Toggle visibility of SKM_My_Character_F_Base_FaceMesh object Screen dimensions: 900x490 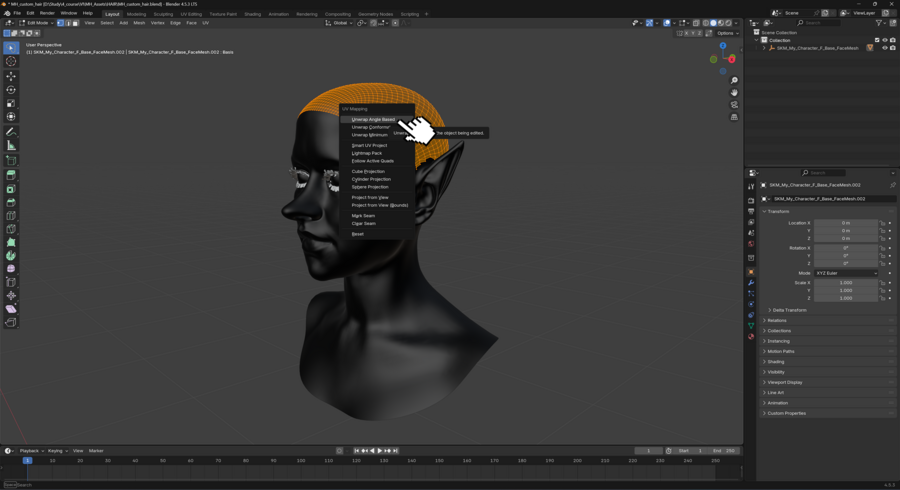pyautogui.click(x=885, y=48)
